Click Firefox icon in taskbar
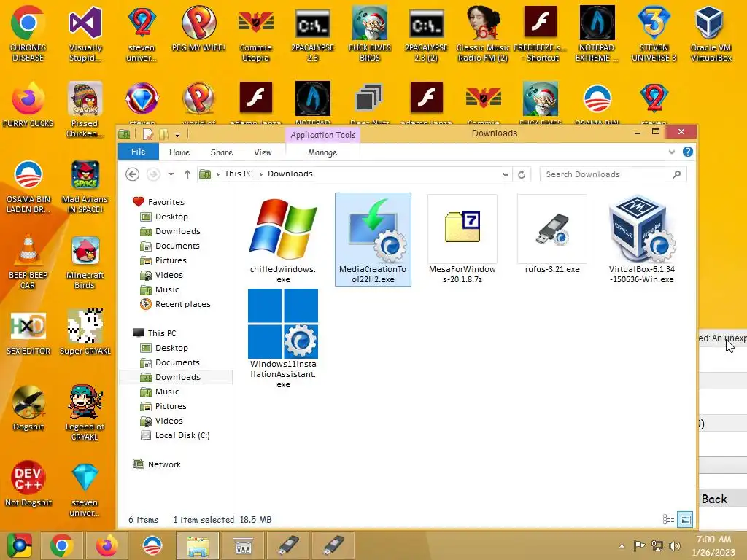 coord(107,545)
